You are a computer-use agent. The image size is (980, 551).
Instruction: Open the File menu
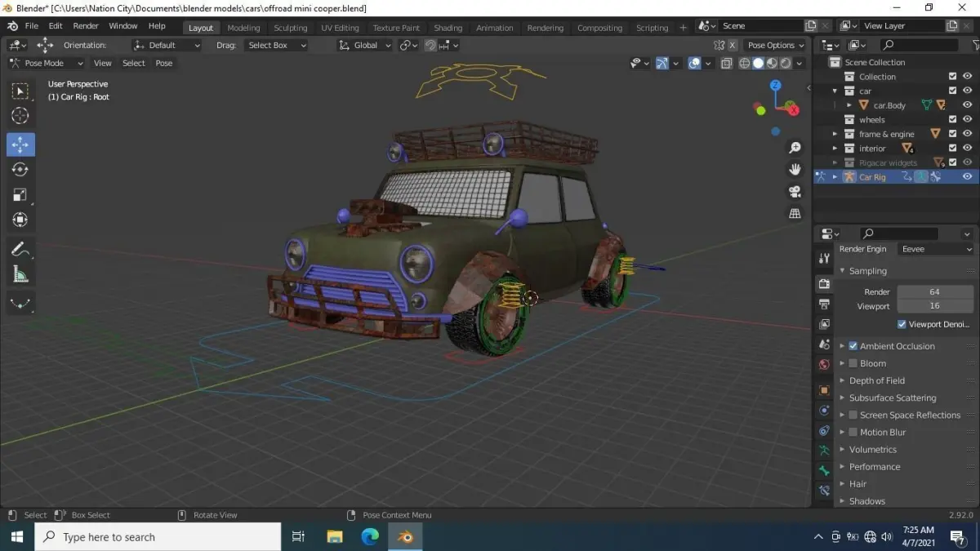click(x=32, y=26)
